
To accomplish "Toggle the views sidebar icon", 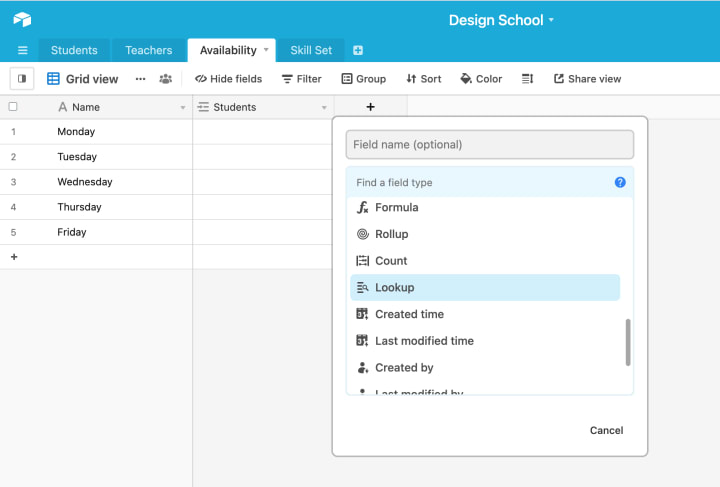I will (x=22, y=79).
